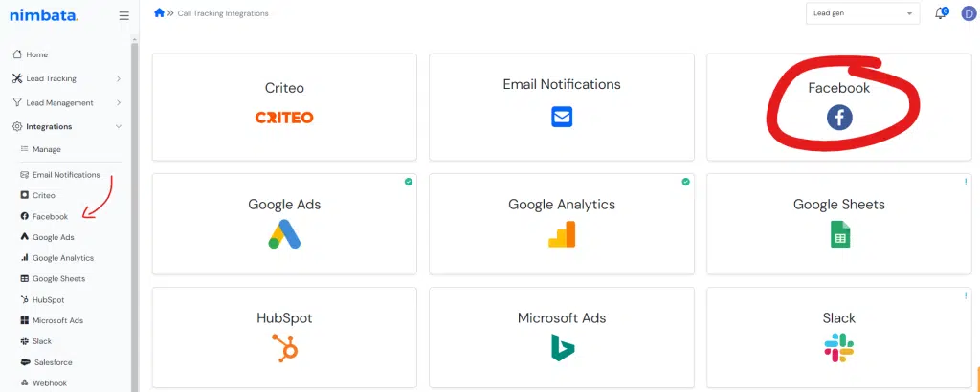Toggle the hamburger sidebar menu
Image resolution: width=980 pixels, height=392 pixels.
coord(124,15)
